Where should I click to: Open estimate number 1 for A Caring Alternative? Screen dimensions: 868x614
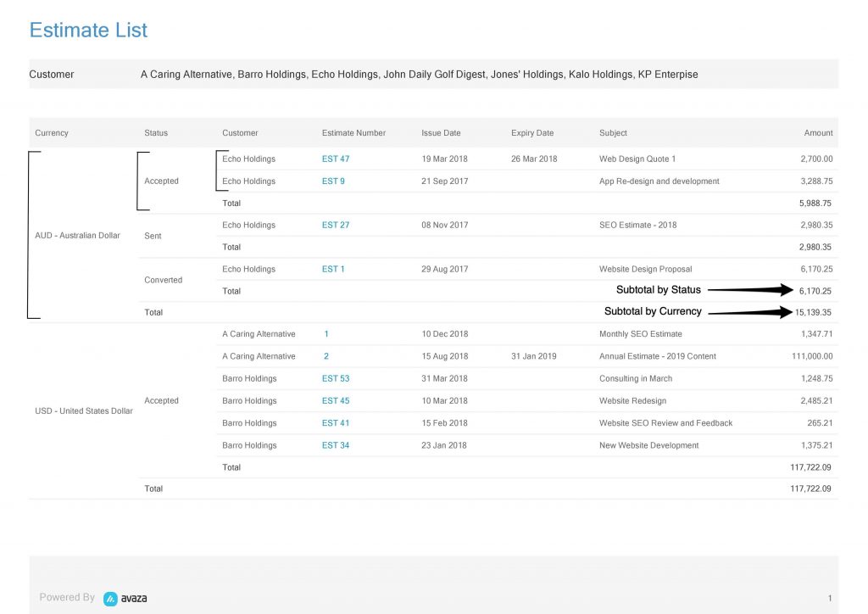pos(326,334)
